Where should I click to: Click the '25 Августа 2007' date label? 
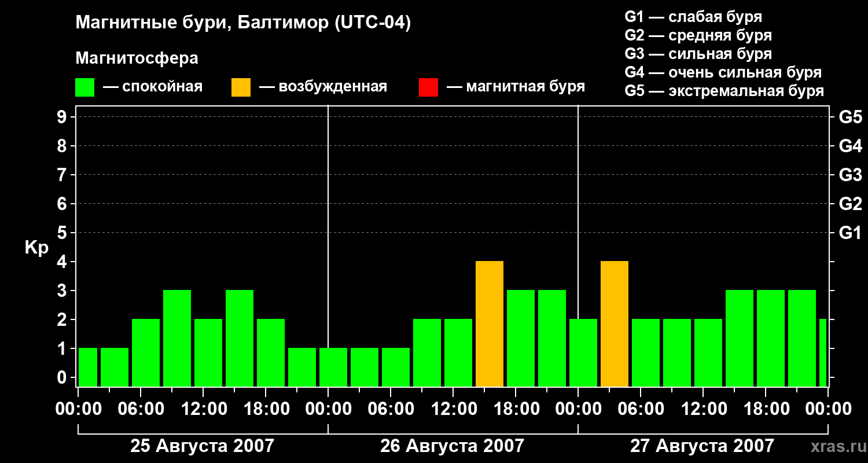[x=202, y=446]
